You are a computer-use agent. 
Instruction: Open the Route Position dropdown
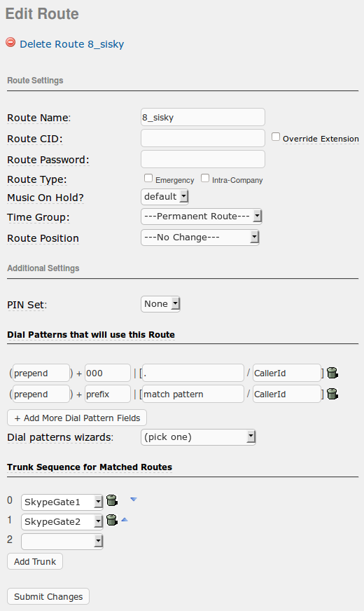pos(200,238)
